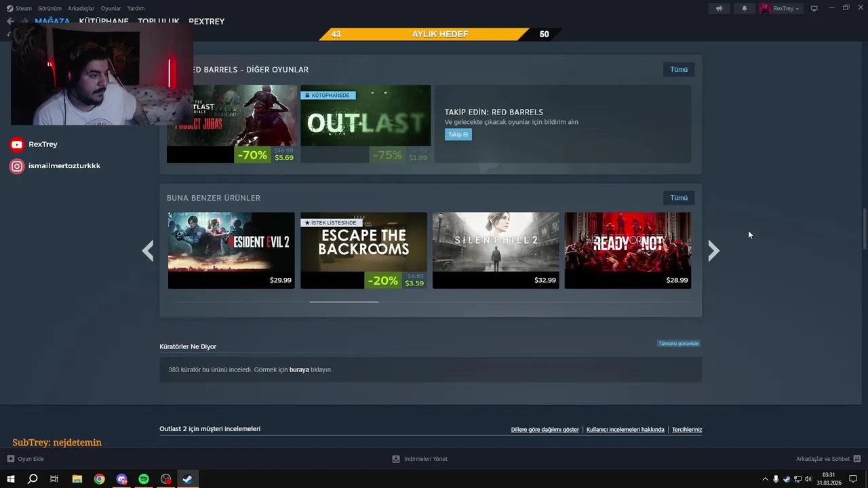Screen dimensions: 868x488
Task: Open the Yardım menu
Action: pos(136,9)
